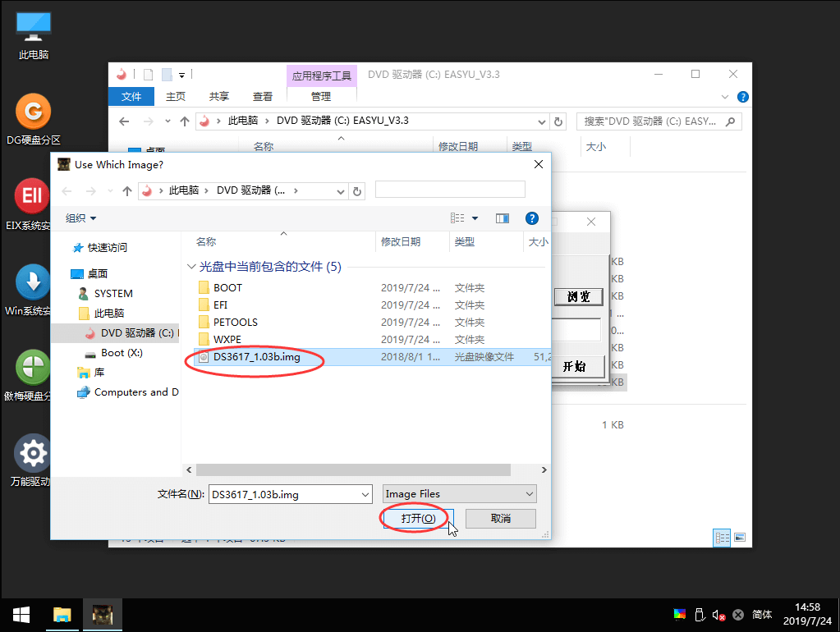The width and height of the screenshot is (840, 632).
Task: Click the refresh icon beside dialog address bar
Action: point(356,190)
